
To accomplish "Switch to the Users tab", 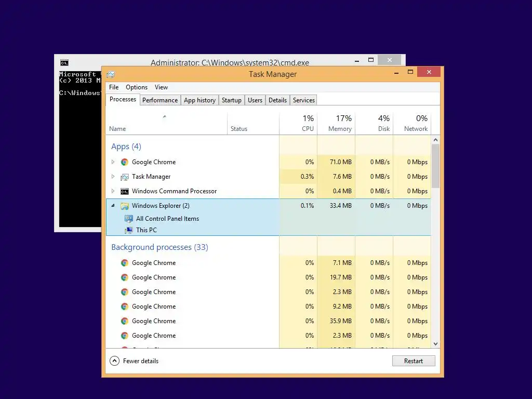I will coord(255,100).
